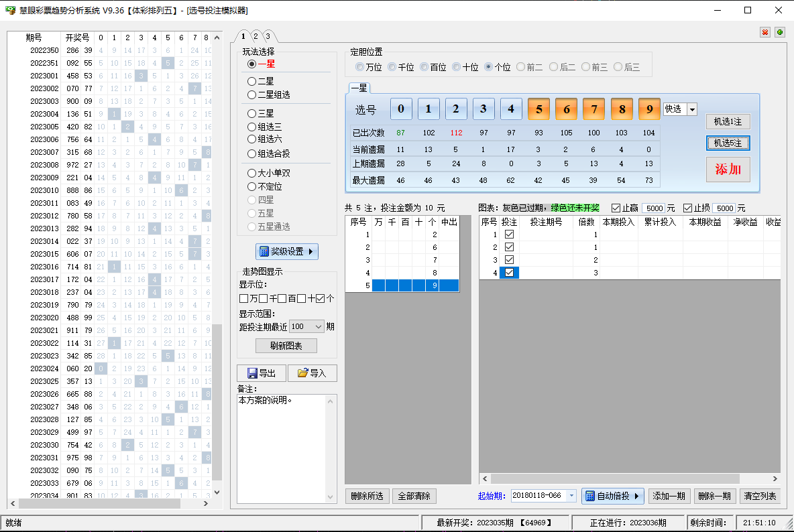The width and height of the screenshot is (794, 532).
Task: Click the 导出 save icon button
Action: coord(262,373)
